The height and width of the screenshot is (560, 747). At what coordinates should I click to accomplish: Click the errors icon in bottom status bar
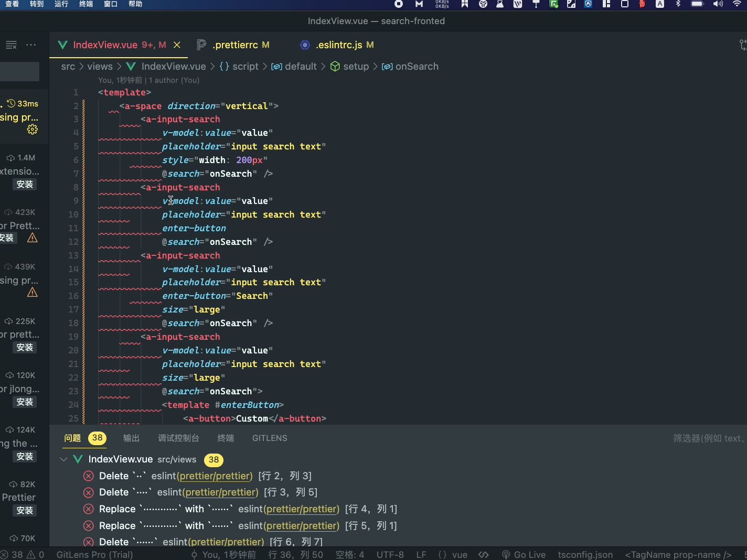(x=4, y=554)
